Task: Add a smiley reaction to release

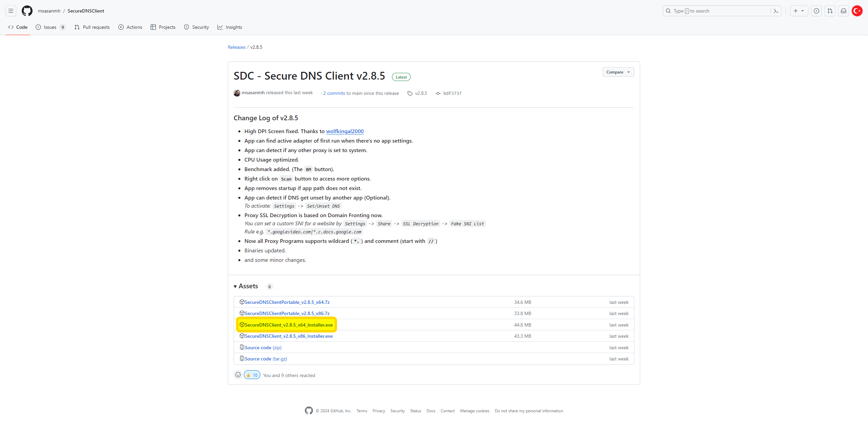Action: click(x=238, y=375)
